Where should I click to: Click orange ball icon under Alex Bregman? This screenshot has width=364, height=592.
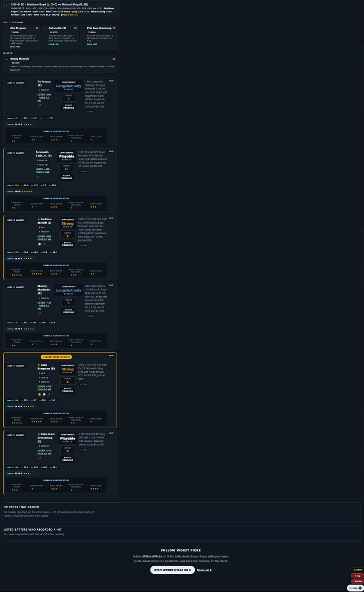tap(44, 394)
